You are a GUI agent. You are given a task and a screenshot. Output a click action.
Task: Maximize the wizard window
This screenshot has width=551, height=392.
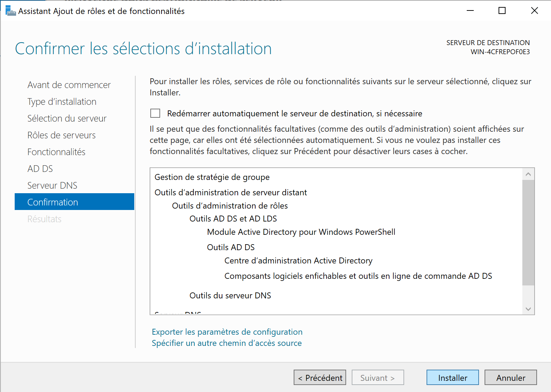pyautogui.click(x=502, y=11)
